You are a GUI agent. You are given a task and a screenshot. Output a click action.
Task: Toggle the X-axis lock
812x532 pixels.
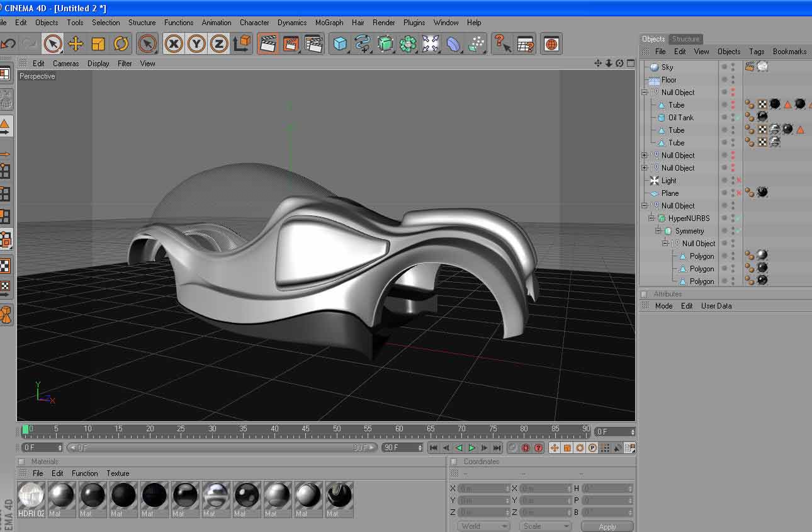pos(174,43)
